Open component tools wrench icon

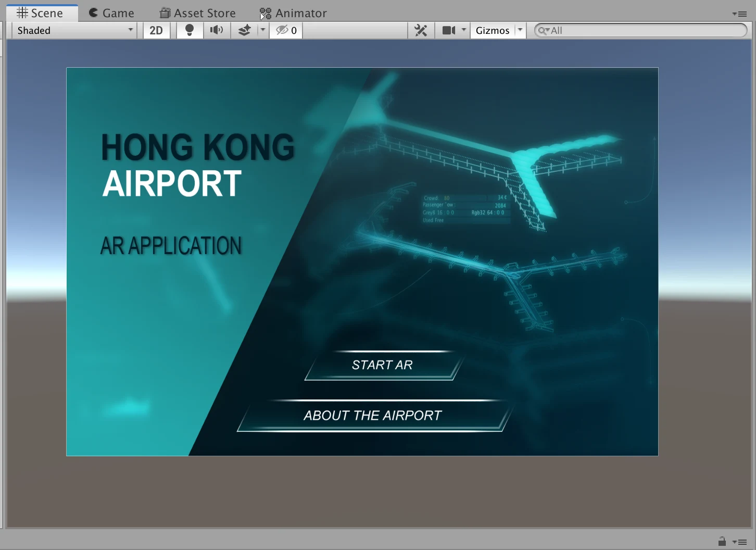(x=421, y=30)
